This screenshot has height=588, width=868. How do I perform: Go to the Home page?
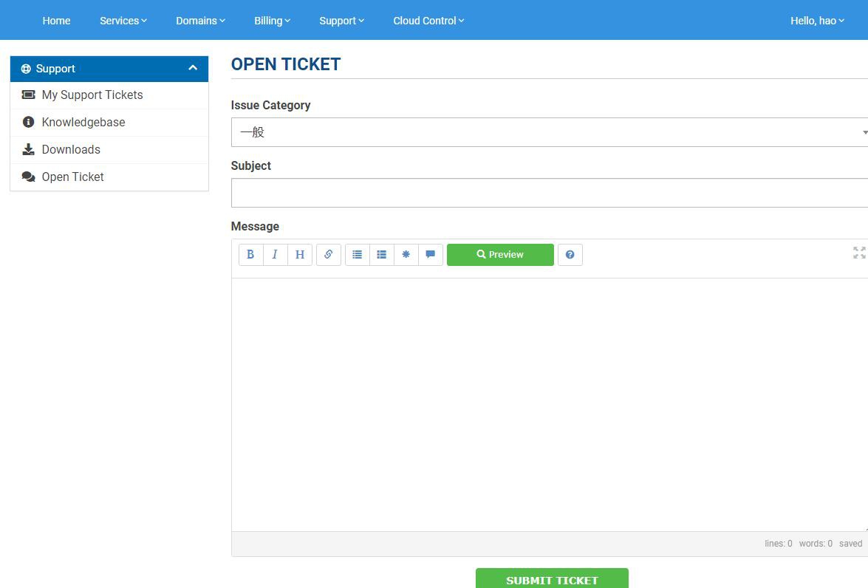pos(56,21)
